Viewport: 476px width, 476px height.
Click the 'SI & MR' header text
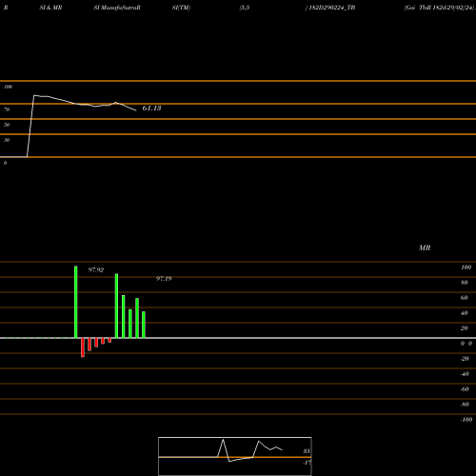[x=50, y=8]
